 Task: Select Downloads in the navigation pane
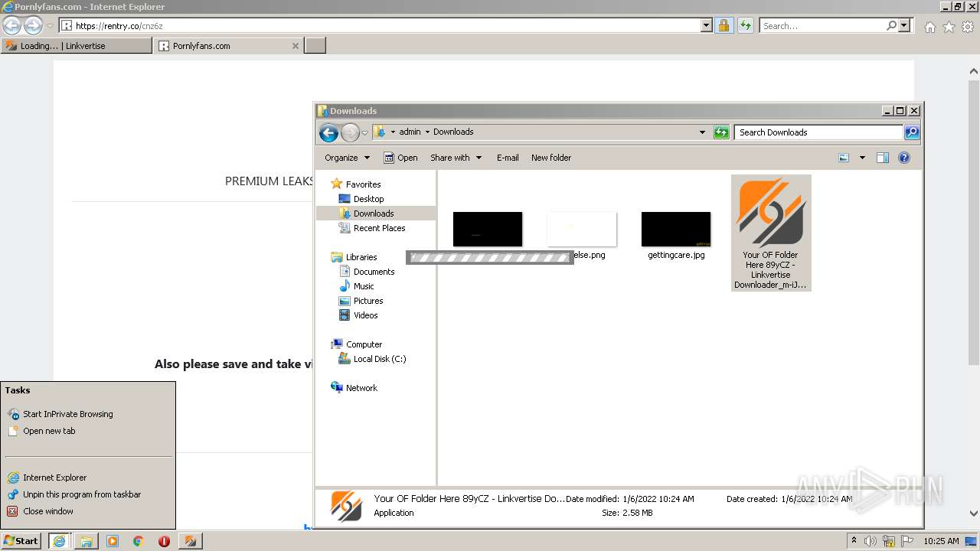pos(373,214)
